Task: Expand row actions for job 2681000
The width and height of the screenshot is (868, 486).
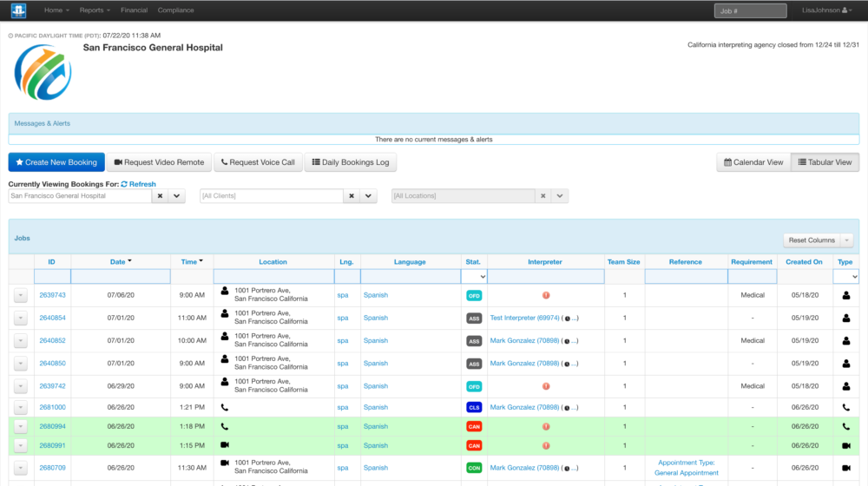Action: 21,407
